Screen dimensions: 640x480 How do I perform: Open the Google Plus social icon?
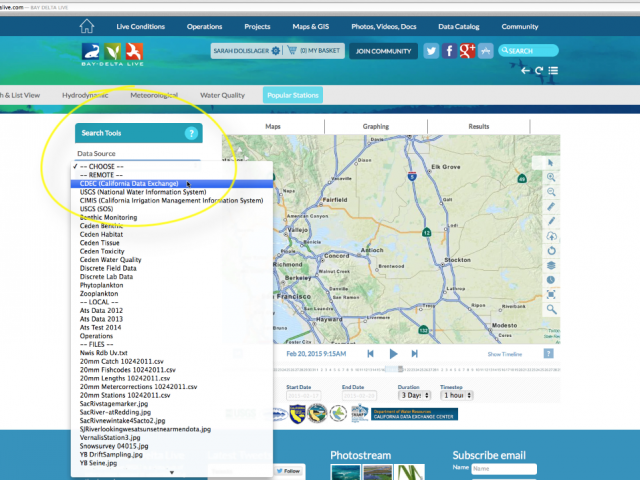pos(467,51)
